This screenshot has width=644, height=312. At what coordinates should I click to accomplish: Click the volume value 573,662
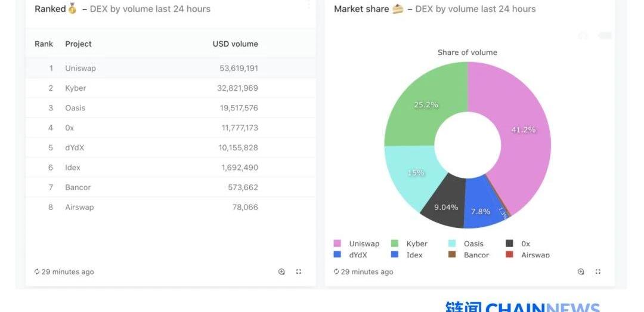243,187
